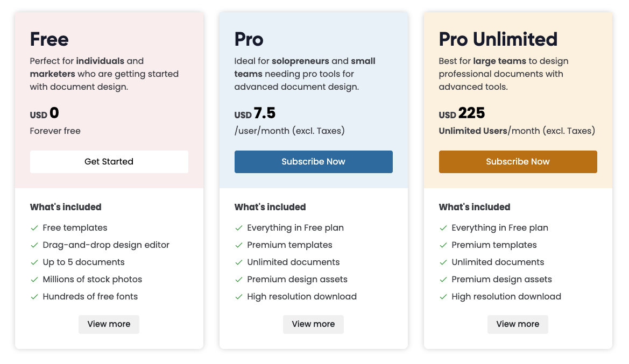Viewport: 629px width, 364px height.
Task: Expand View more under Pro Unlimited plan
Action: (518, 324)
